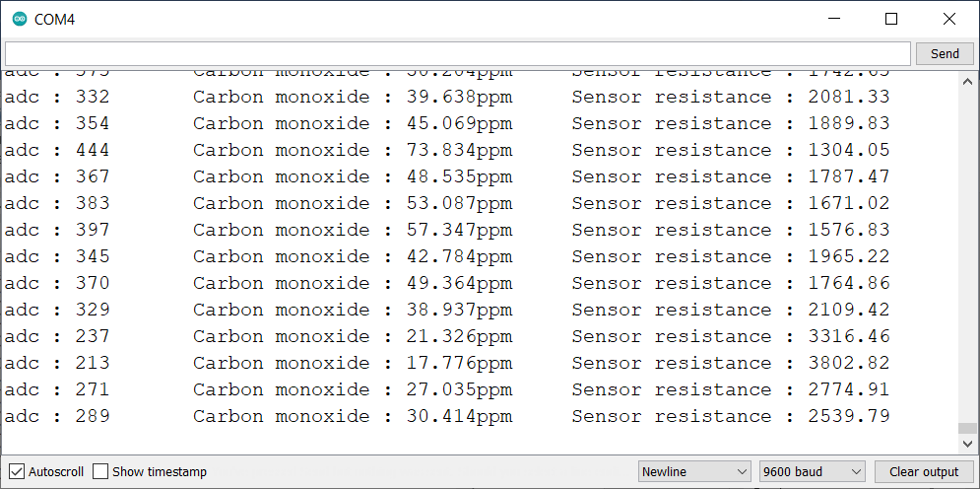This screenshot has width=980, height=489.
Task: Click the vertical scrollbar thumb
Action: click(967, 428)
